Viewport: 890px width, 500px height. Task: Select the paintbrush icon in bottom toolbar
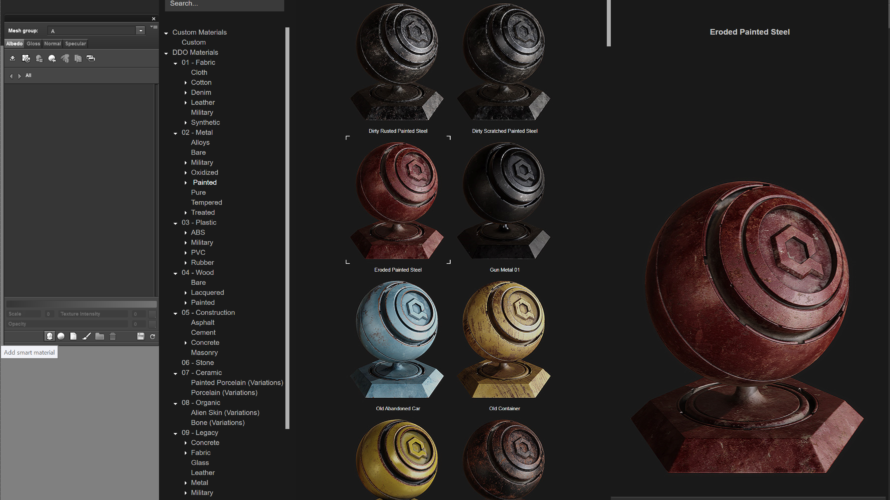click(x=86, y=337)
